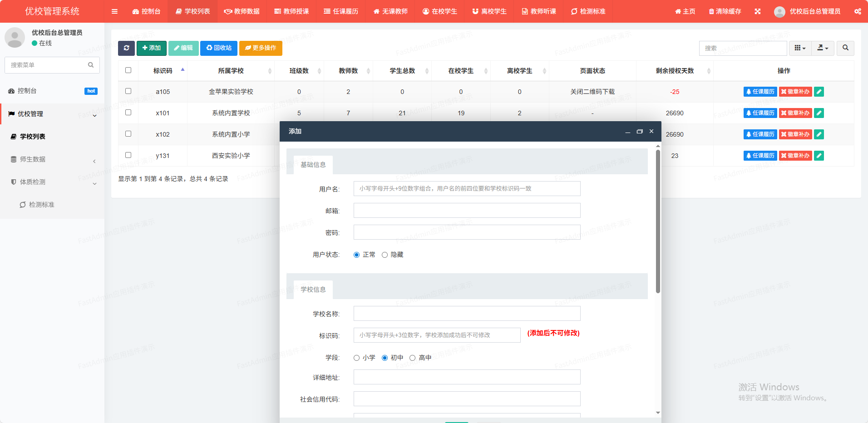Click the dialog's vertical scrollbar thumb
Viewport: 868px width, 423px height.
click(x=658, y=221)
